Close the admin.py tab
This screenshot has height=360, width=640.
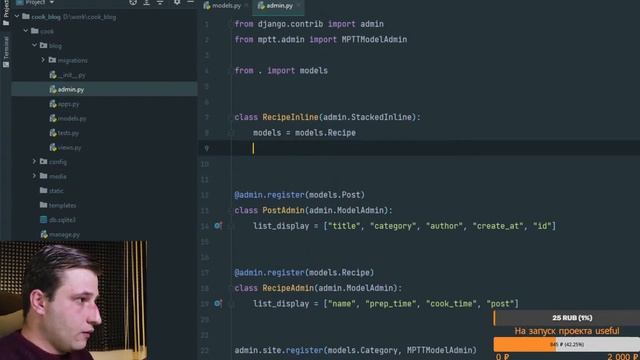[299, 6]
